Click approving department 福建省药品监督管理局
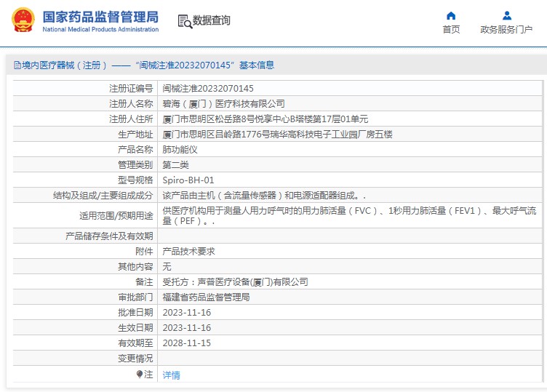 click(x=206, y=297)
